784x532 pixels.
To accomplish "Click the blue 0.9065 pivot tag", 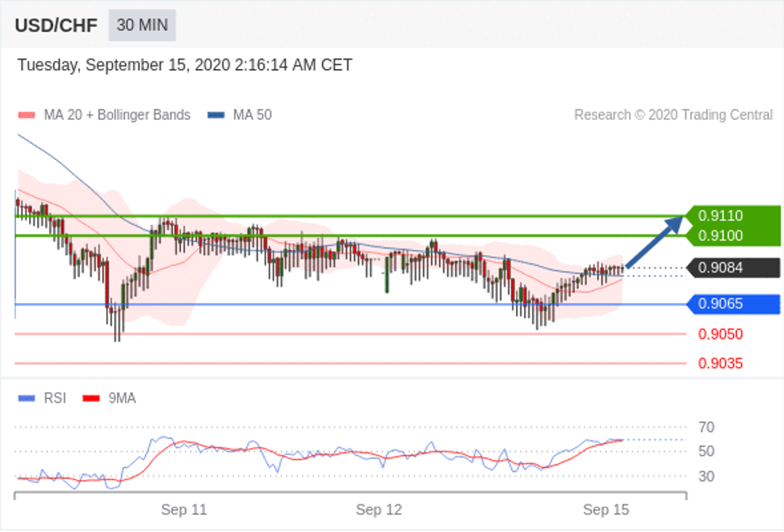I will point(733,304).
